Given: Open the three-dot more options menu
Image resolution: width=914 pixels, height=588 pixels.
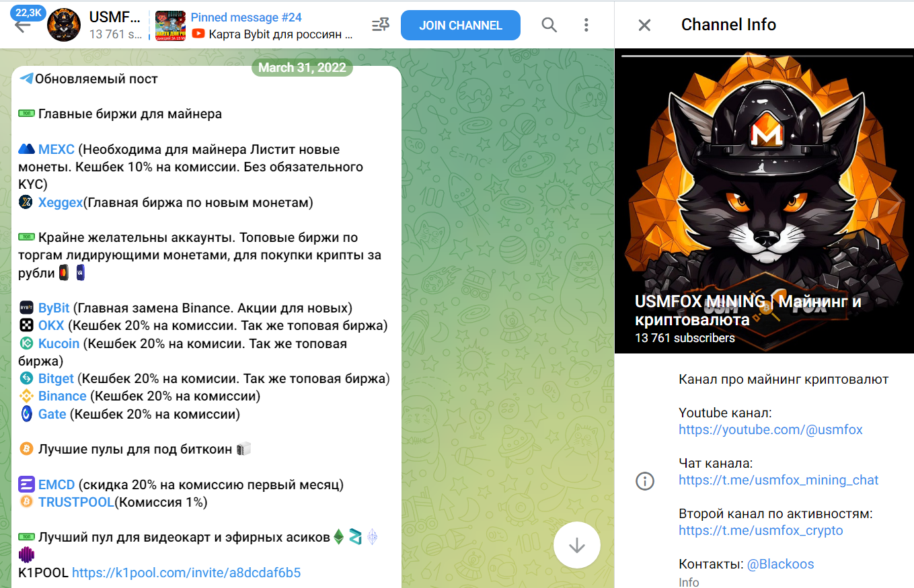Looking at the screenshot, I should pyautogui.click(x=586, y=26).
